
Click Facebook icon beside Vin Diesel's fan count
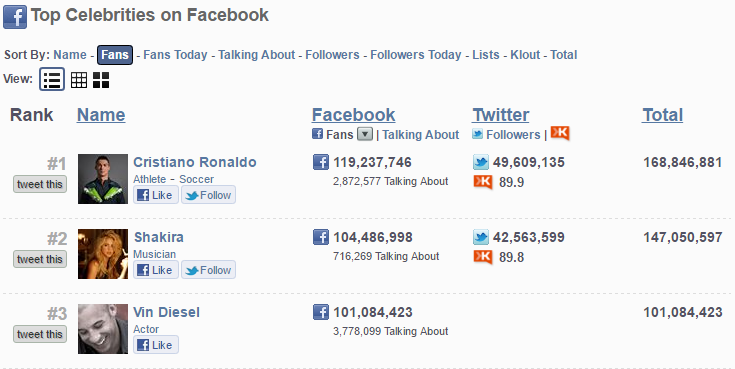(321, 312)
